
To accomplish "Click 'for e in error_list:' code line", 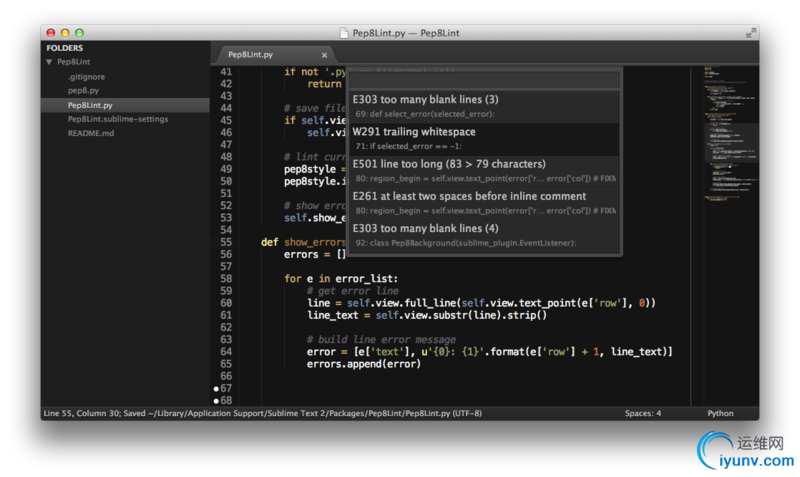I will point(341,279).
